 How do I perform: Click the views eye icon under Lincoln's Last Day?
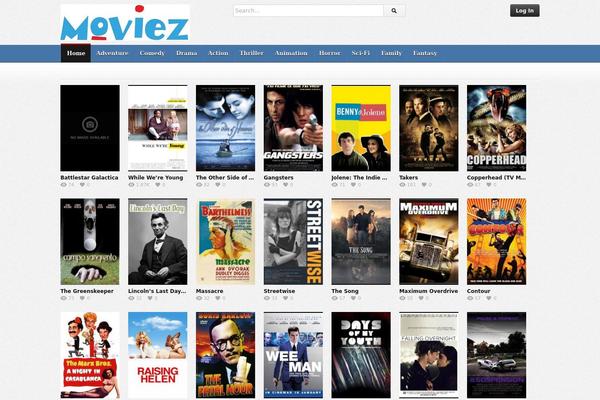(131, 298)
